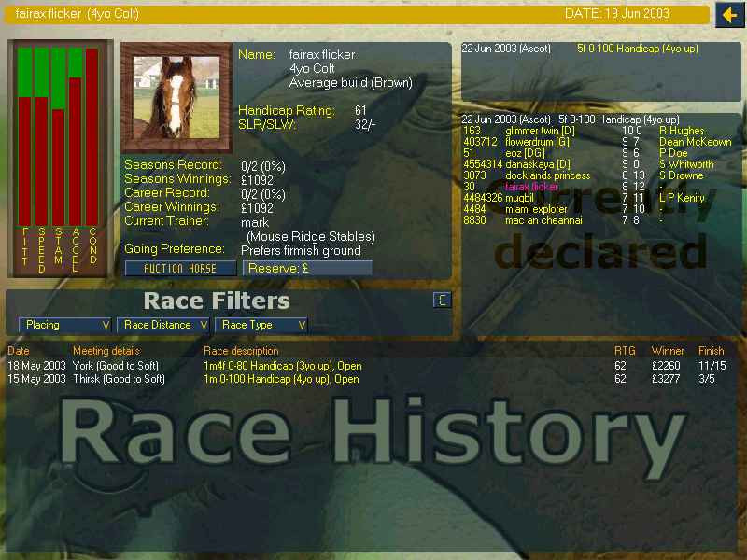Select runner eoz [DG]

click(525, 153)
